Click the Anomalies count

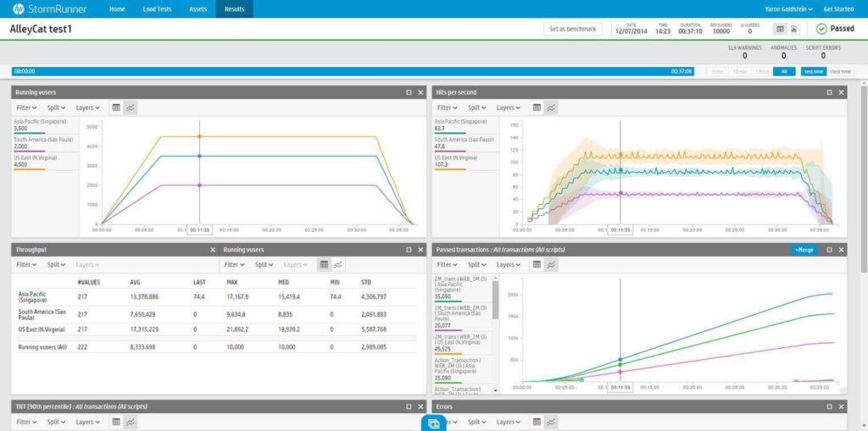pos(783,55)
